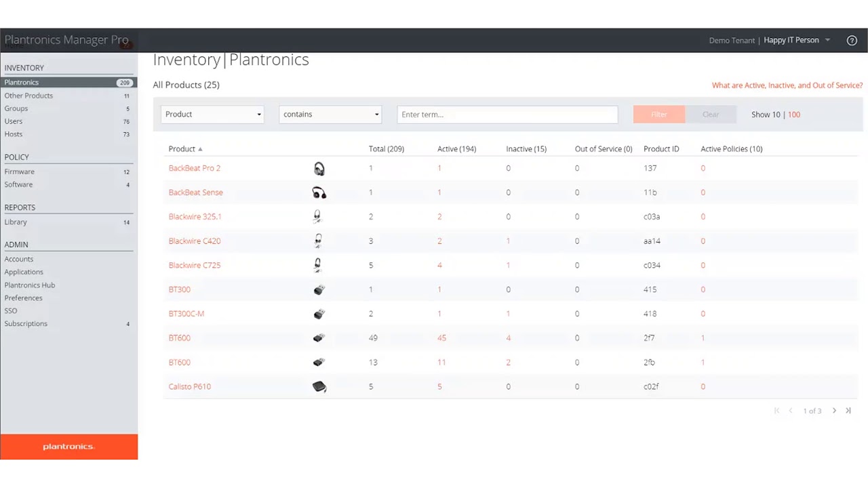Open the Calisto P610 product link
Image resolution: width=868 pixels, height=488 pixels.
(190, 386)
